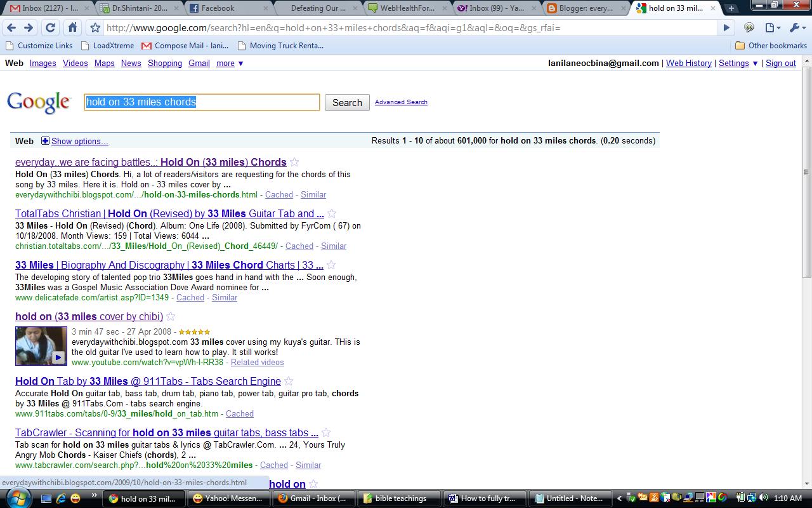Expand the 'more' Google services dropdown
Viewport: 812px width, 508px height.
(x=230, y=63)
